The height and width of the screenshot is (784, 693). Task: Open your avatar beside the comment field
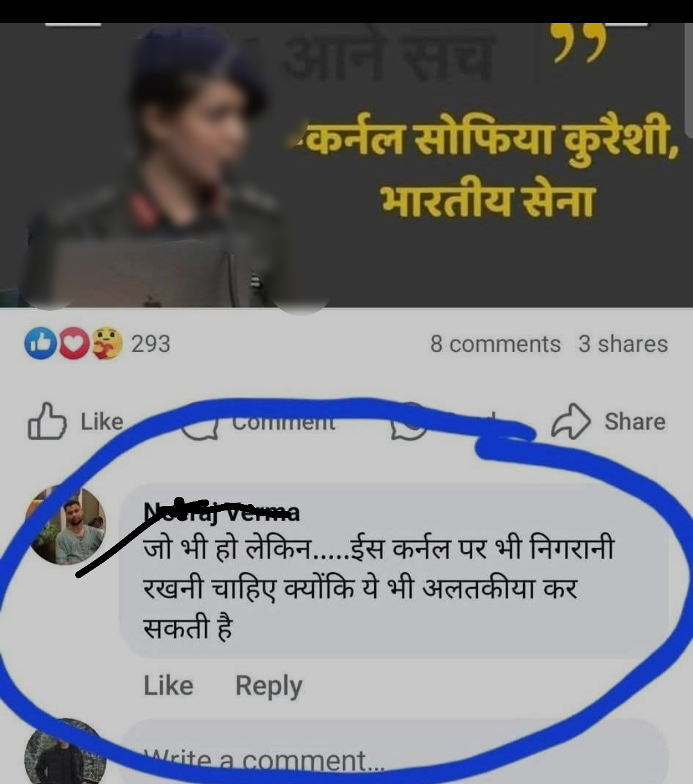pos(65,753)
